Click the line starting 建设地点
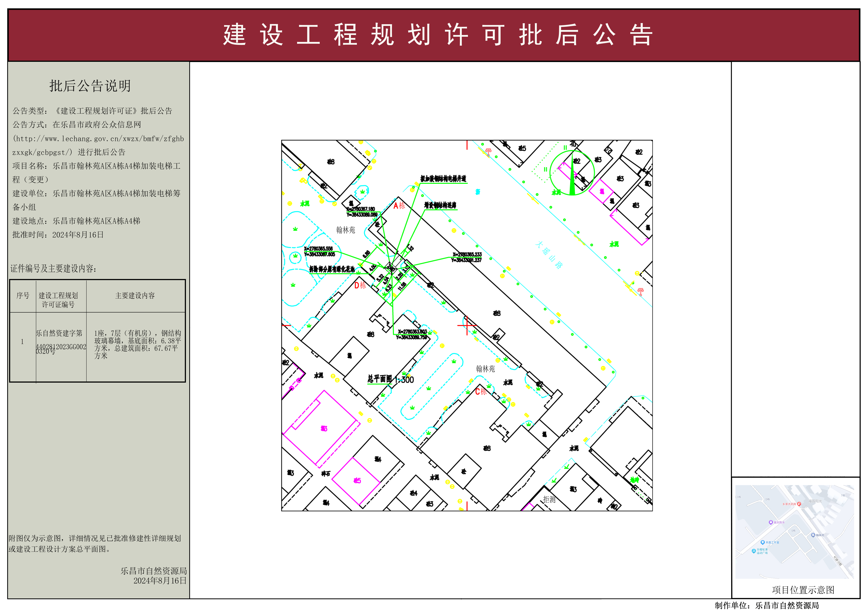 point(76,221)
